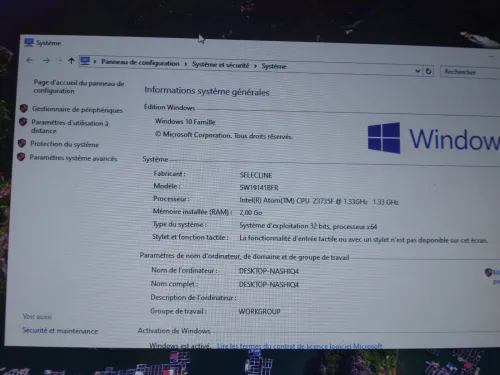Open the address bar history dropdown
The height and width of the screenshot is (375, 500).
point(417,71)
